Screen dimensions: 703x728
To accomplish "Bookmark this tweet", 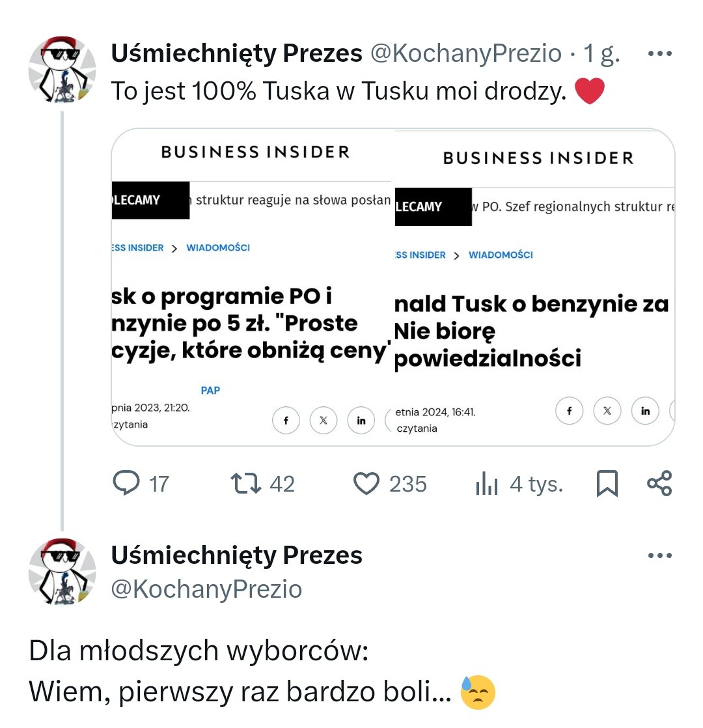I will (607, 483).
